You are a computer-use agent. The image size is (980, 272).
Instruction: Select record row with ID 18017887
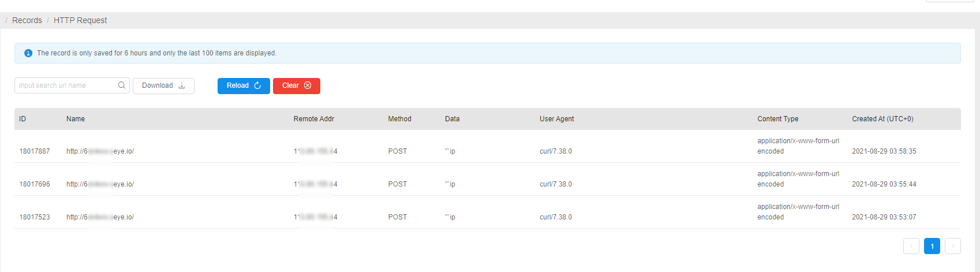coord(35,151)
